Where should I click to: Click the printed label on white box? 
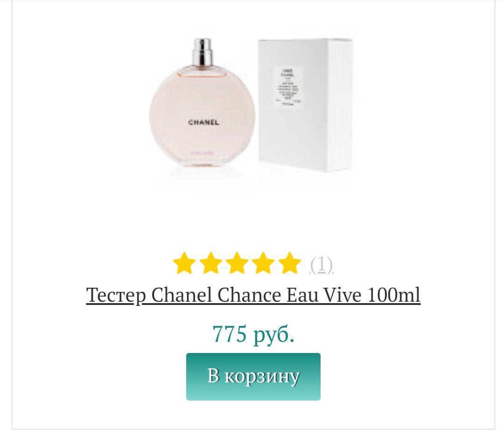288,85
